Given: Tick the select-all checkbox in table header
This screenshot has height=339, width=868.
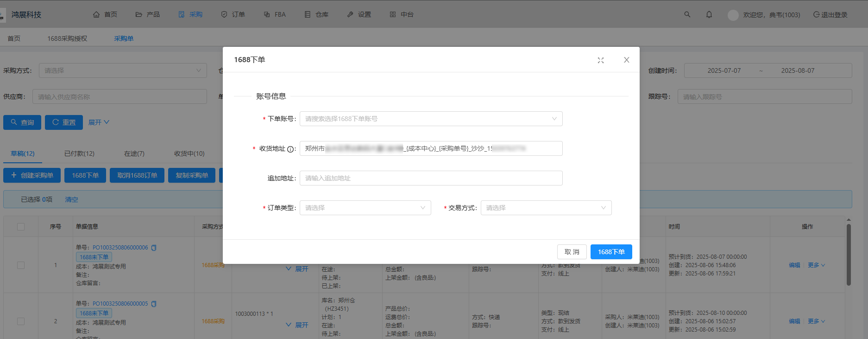Looking at the screenshot, I should pyautogui.click(x=21, y=227).
